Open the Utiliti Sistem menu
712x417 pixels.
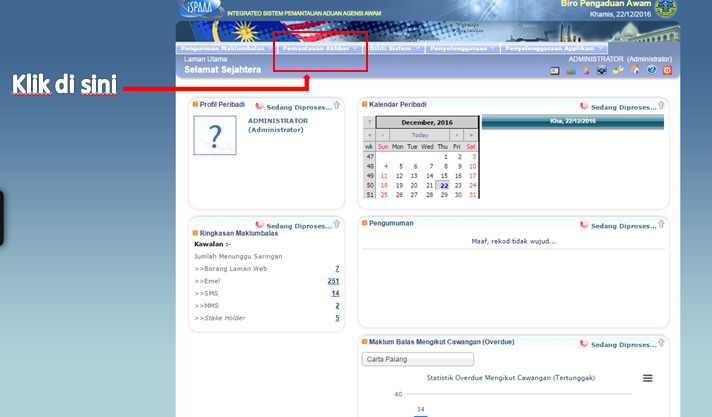tap(393, 48)
